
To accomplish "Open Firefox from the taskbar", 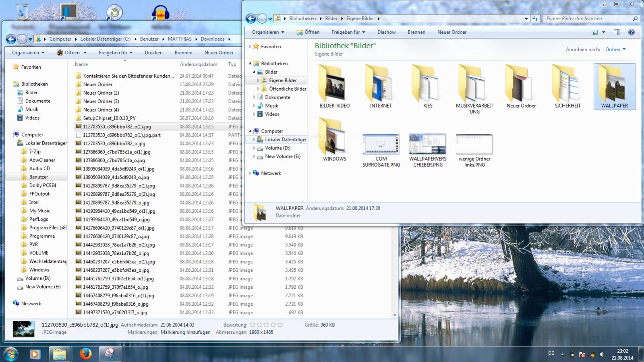I will [x=85, y=354].
